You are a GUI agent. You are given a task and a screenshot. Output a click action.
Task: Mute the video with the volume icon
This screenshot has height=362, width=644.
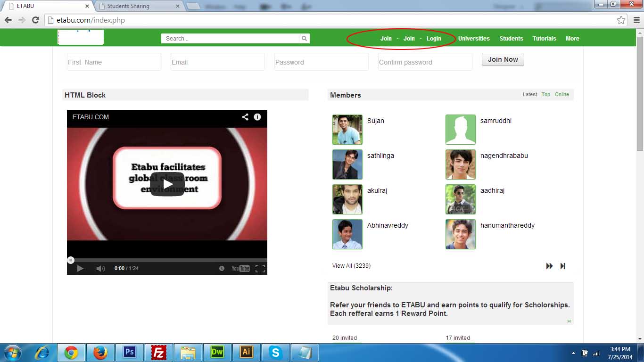point(100,268)
